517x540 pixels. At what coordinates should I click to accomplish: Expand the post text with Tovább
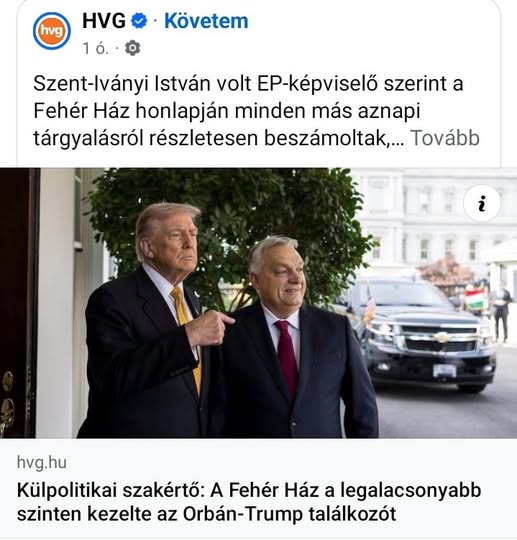click(445, 138)
